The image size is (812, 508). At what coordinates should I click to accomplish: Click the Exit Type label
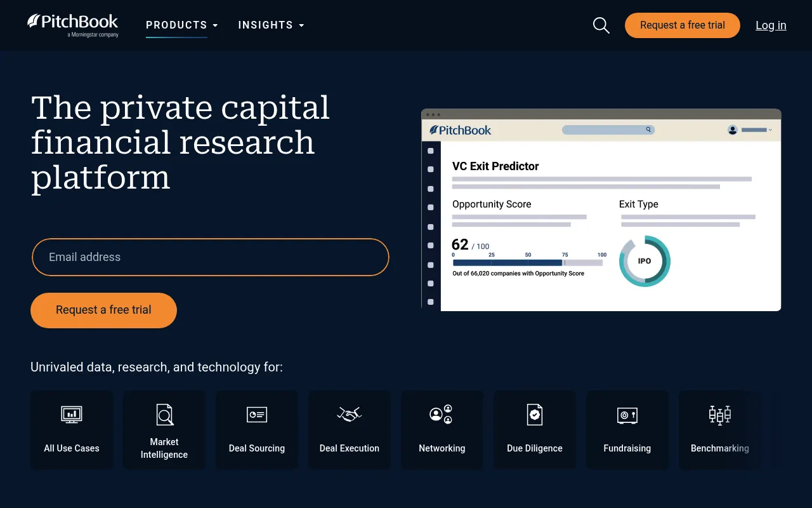pos(639,204)
